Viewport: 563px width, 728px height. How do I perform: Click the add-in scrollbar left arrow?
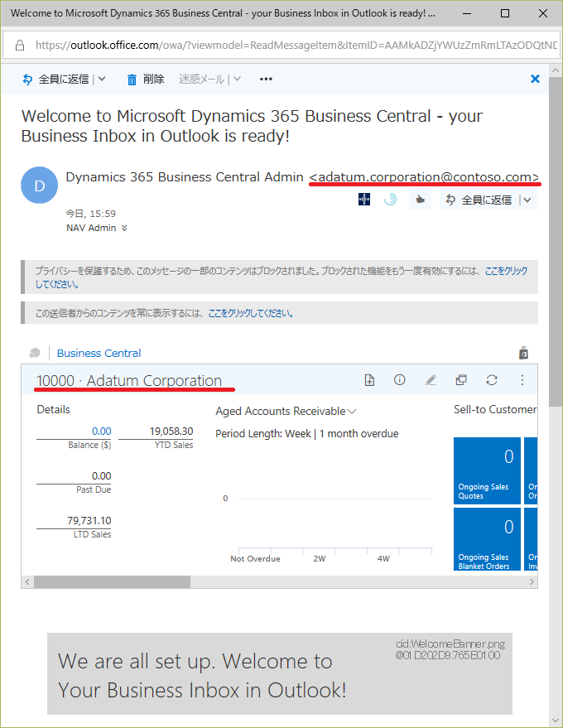click(27, 581)
